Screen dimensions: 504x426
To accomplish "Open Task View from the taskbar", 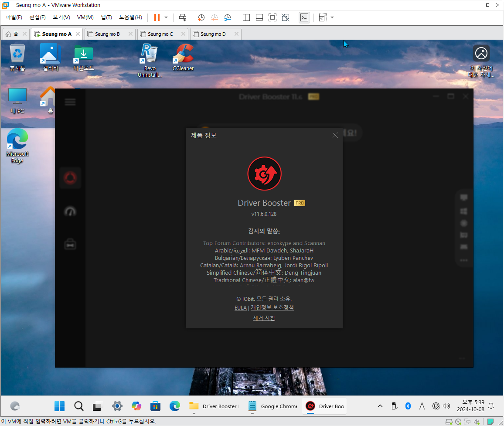I will point(98,406).
